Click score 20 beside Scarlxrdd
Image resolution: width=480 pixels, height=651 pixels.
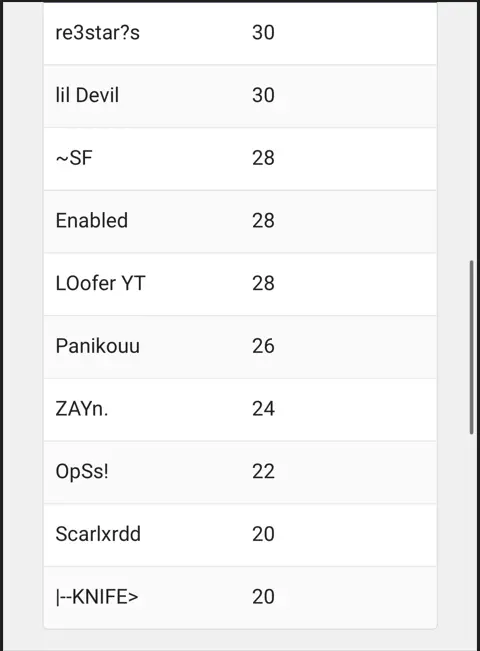click(x=263, y=534)
